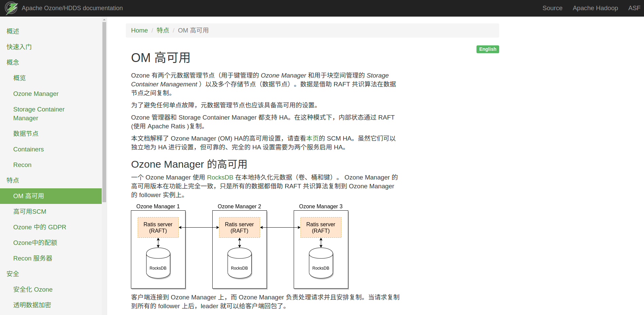Click sidebar scrollbar up arrow
The height and width of the screenshot is (315, 644).
[x=104, y=20]
